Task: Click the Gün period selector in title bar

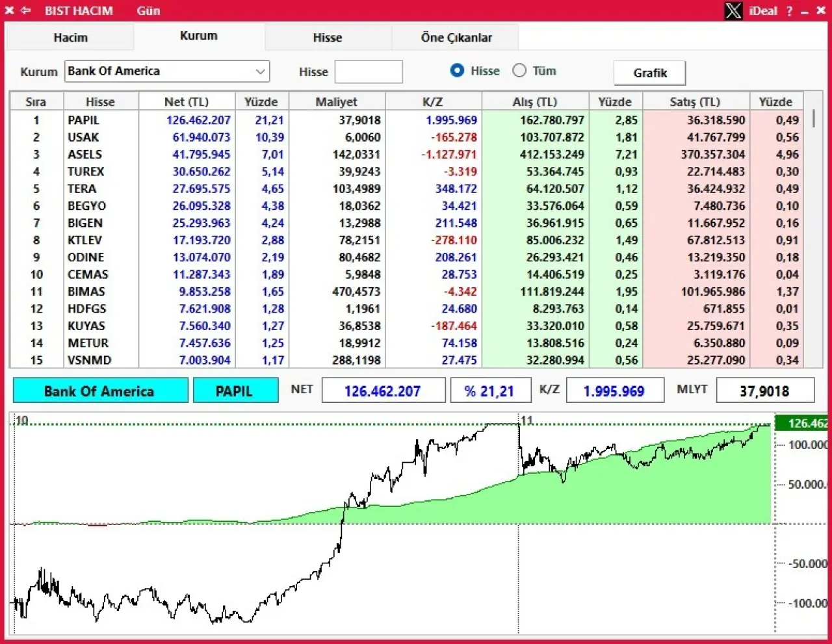Action: [x=148, y=11]
